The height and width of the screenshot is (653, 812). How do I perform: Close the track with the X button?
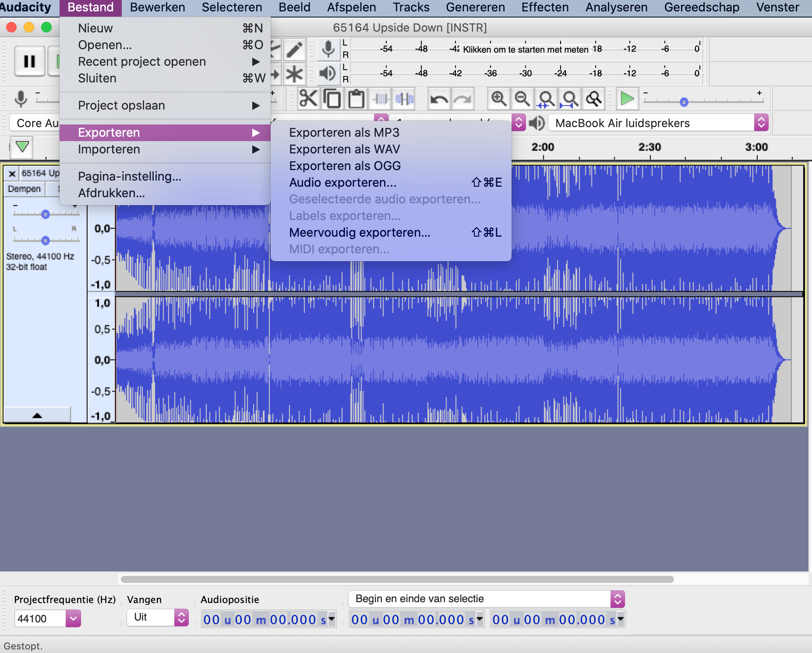point(12,174)
